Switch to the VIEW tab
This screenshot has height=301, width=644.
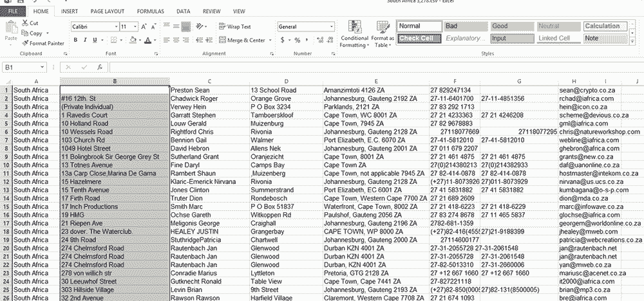pyautogui.click(x=239, y=12)
